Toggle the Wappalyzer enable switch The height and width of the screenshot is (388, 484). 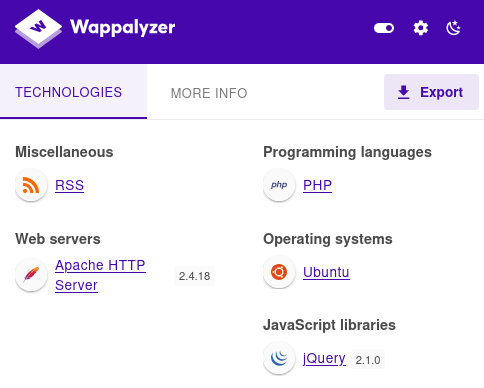[384, 28]
